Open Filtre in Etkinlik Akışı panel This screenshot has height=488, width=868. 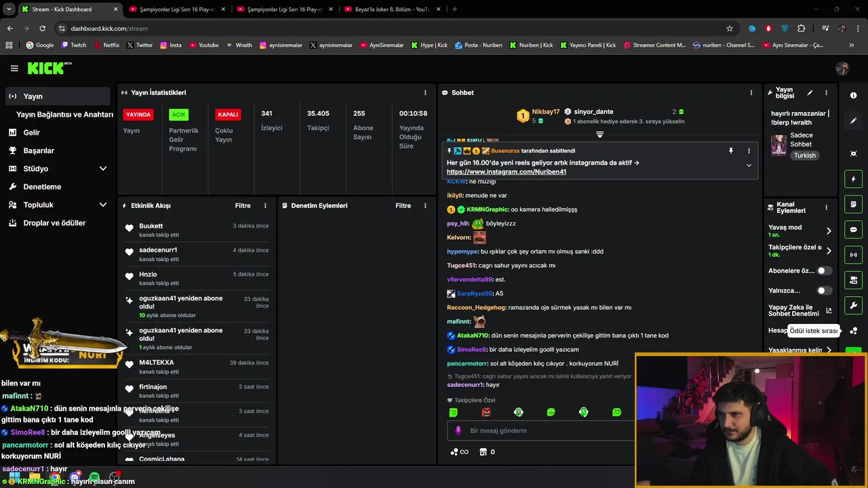point(243,205)
